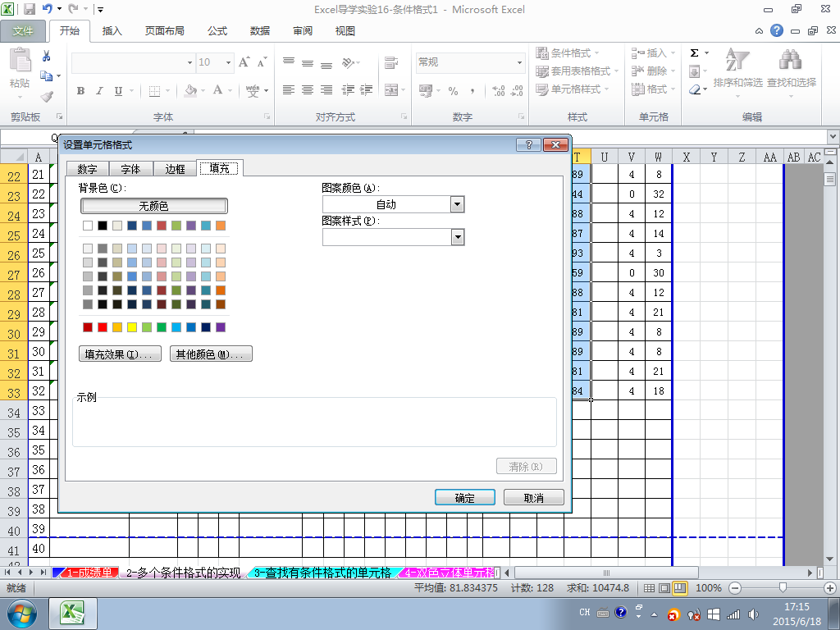Click the Undo icon in quick access toolbar
The width and height of the screenshot is (840, 630).
(x=47, y=9)
